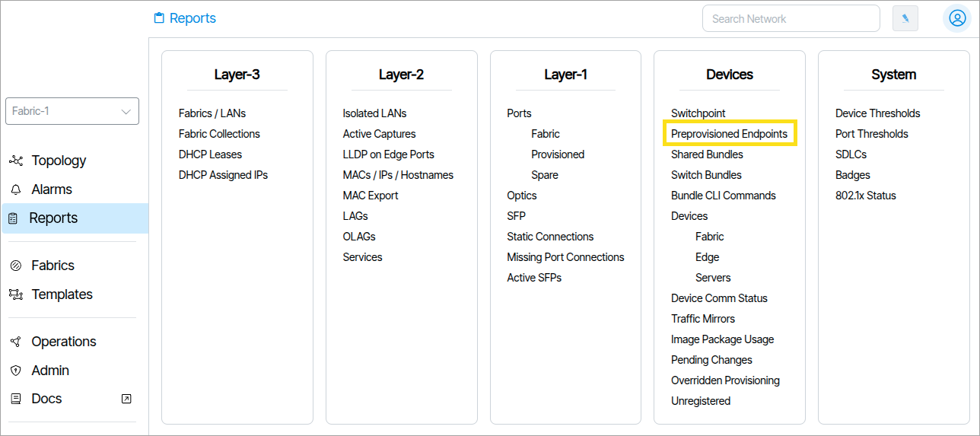Click the Alarms bell icon
The image size is (980, 436).
[x=15, y=189]
